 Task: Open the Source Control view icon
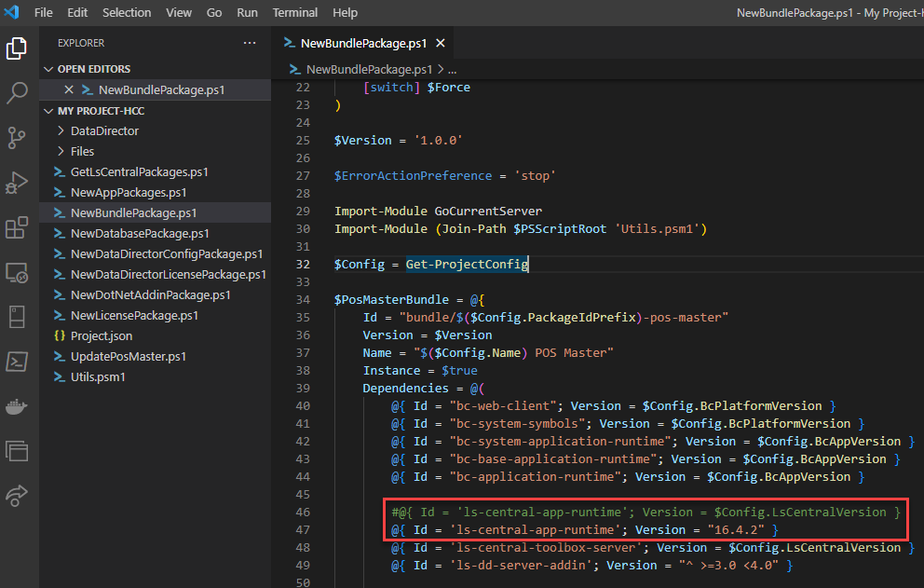[17, 138]
